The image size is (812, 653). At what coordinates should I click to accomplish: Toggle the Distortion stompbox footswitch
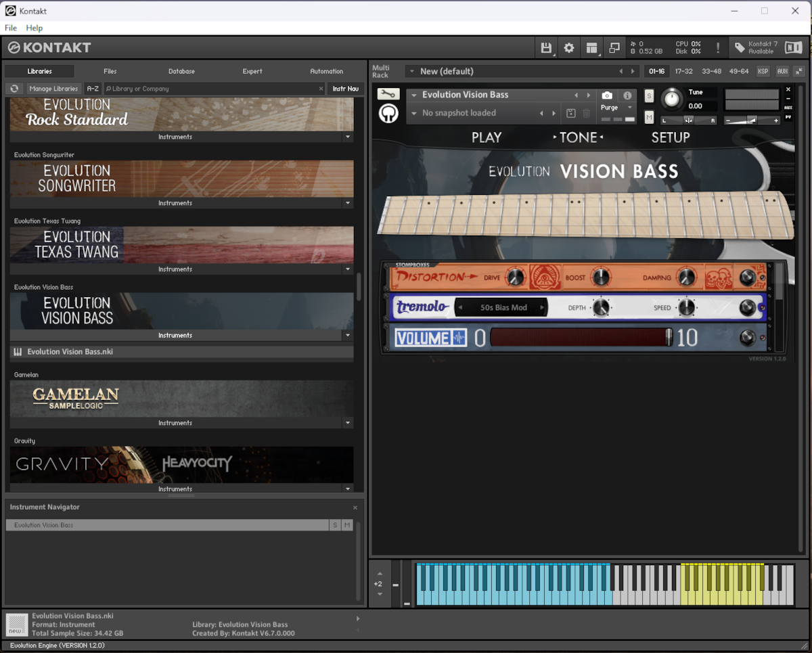click(x=748, y=277)
